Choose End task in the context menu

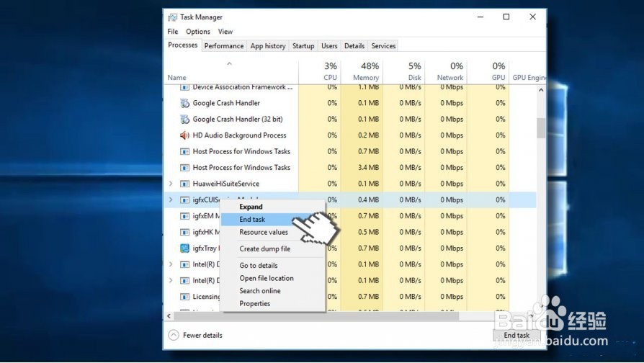point(273,220)
